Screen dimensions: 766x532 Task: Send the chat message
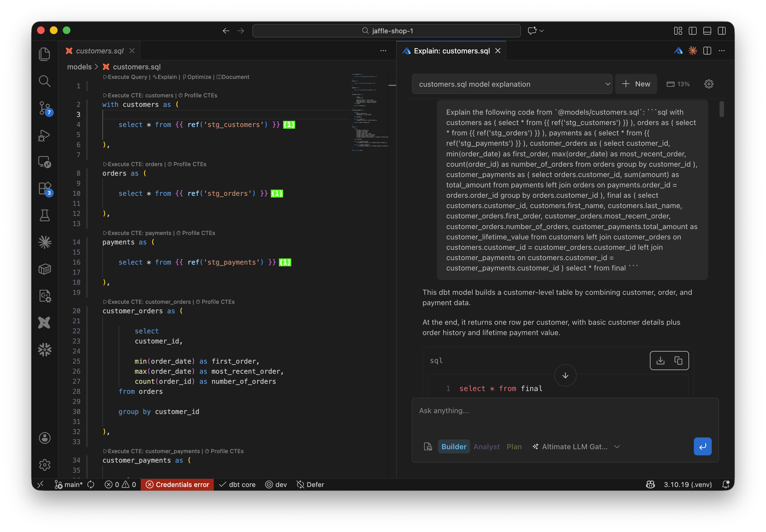tap(702, 446)
